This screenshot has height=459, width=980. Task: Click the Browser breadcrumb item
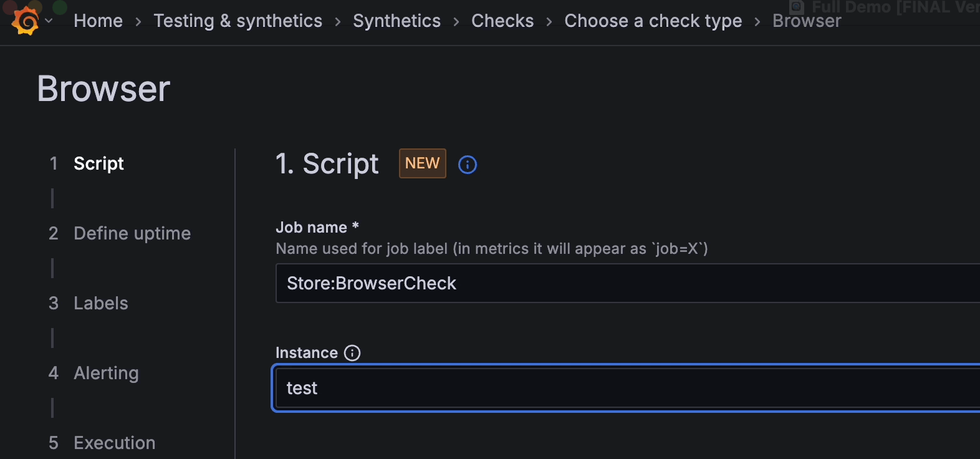coord(806,21)
